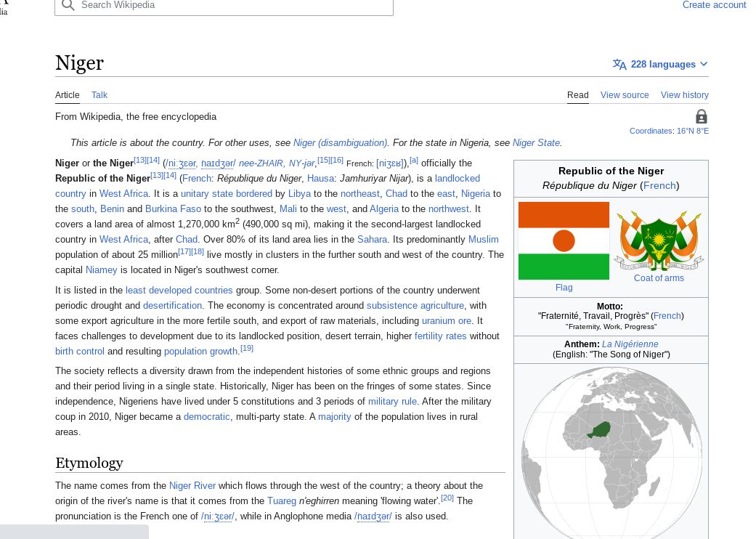Open the View history tab
756x539 pixels.
pos(684,95)
